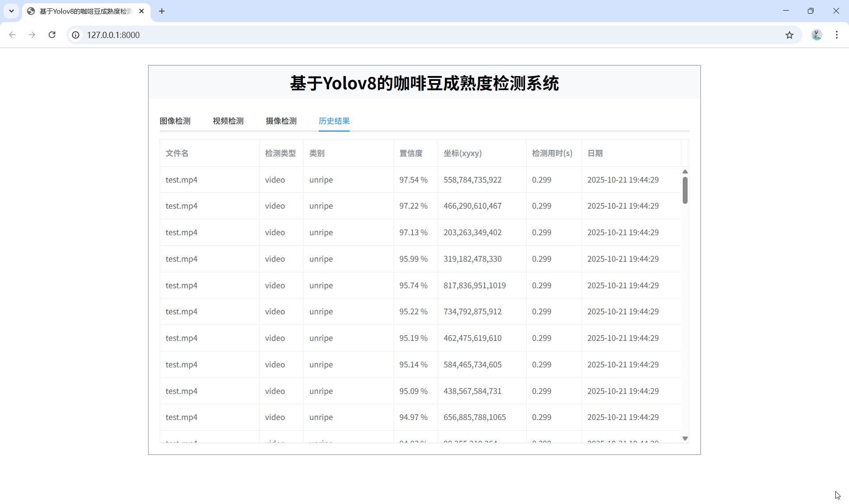Expand the tab search dropdown arrow

coord(11,11)
